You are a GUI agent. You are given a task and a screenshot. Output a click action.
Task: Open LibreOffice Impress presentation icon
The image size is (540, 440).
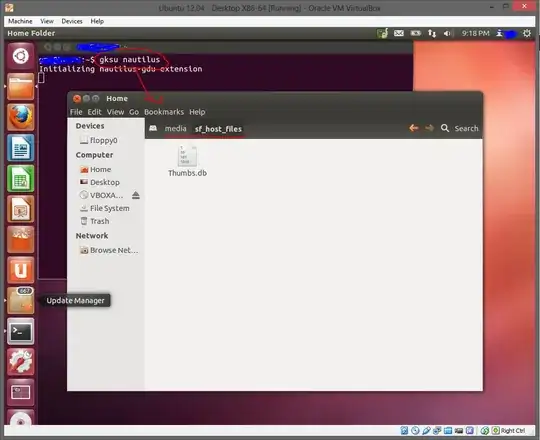(x=21, y=209)
